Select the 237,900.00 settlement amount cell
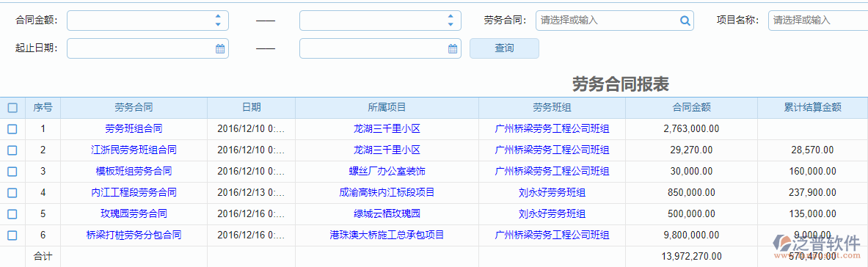The image size is (868, 267). pos(812,193)
